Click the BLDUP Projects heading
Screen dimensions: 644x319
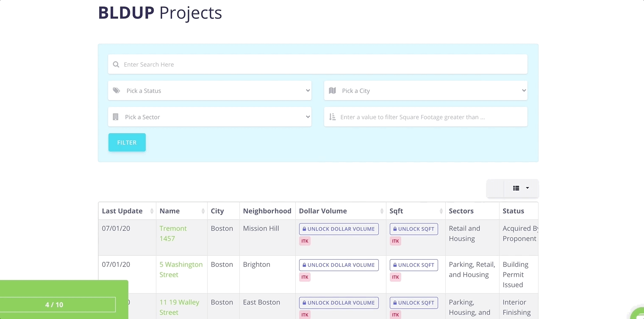[x=160, y=13]
